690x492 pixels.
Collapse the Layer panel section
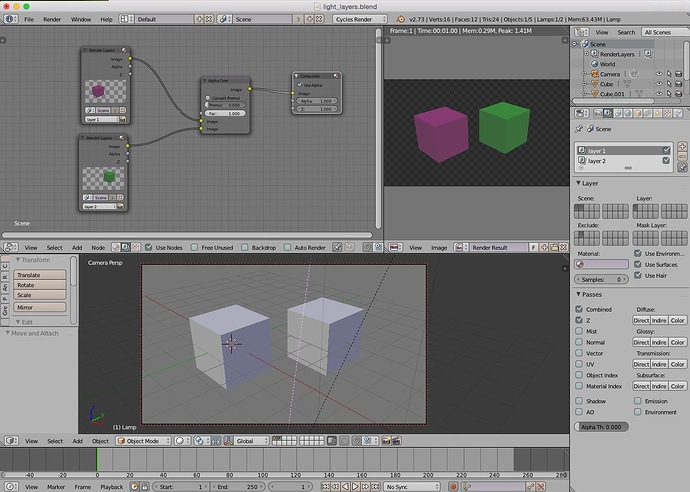(x=578, y=183)
